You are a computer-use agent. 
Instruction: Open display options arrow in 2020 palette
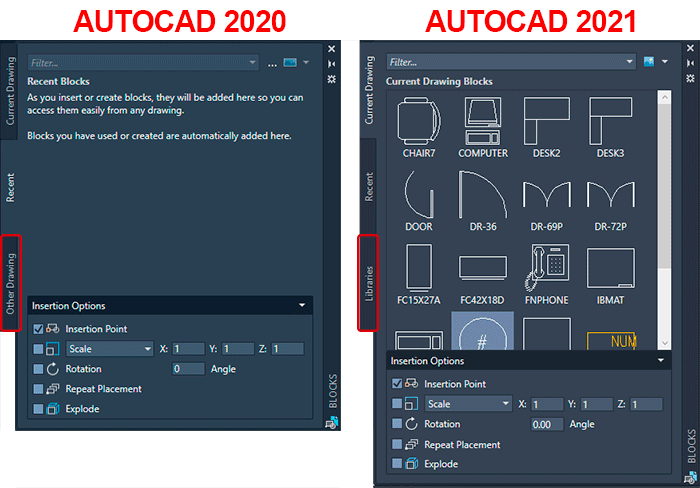pos(306,62)
